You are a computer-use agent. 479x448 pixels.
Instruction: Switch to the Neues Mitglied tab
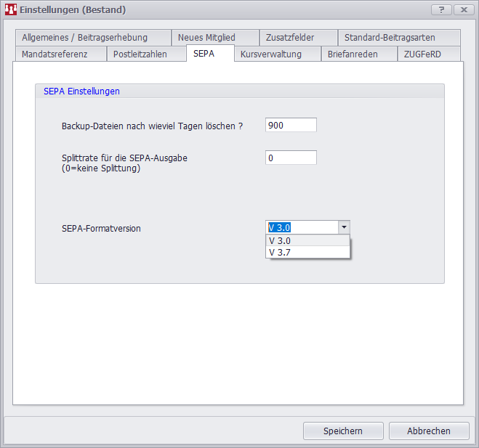(206, 38)
